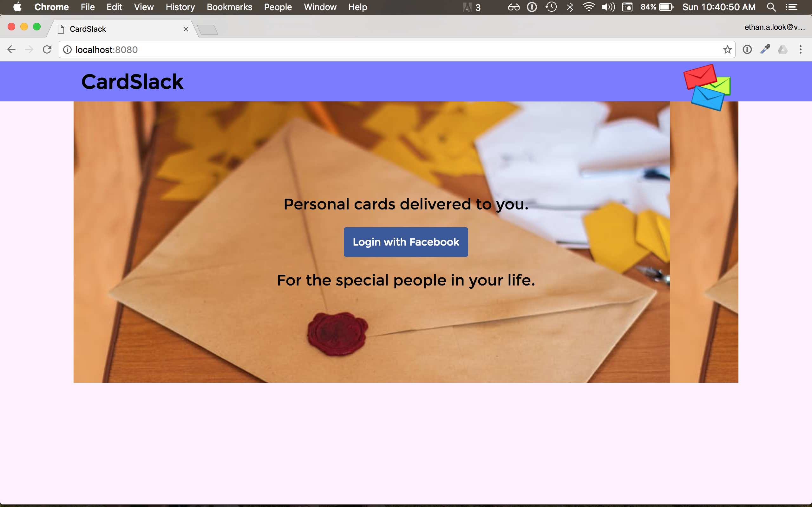Click the CardSlack envelopes logo
This screenshot has width=812, height=507.
point(707,87)
